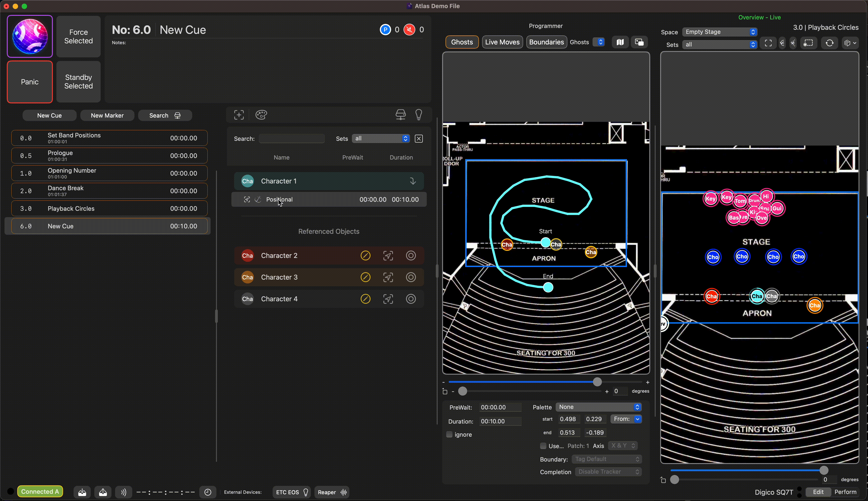The width and height of the screenshot is (868, 501).
Task: Click the add selection crosshair icon
Action: (239, 115)
